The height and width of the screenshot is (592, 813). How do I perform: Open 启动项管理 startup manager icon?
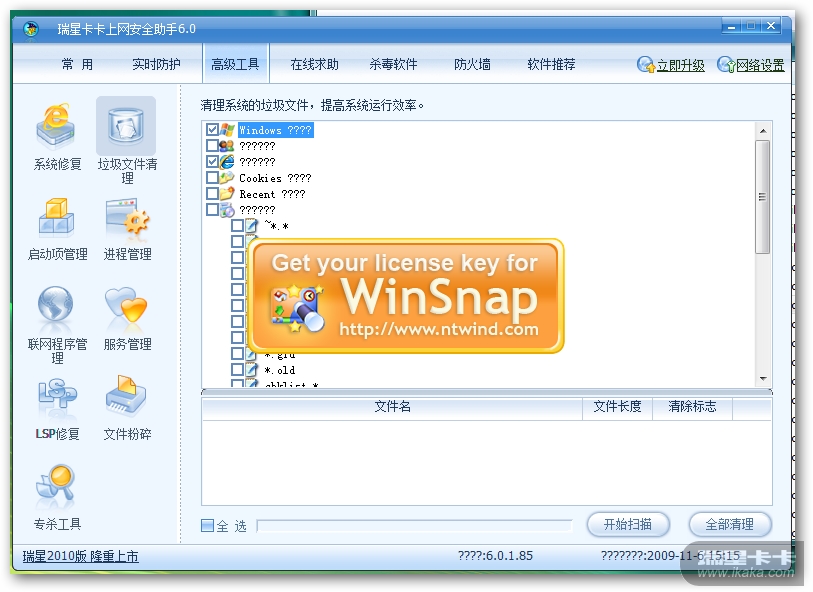click(57, 217)
